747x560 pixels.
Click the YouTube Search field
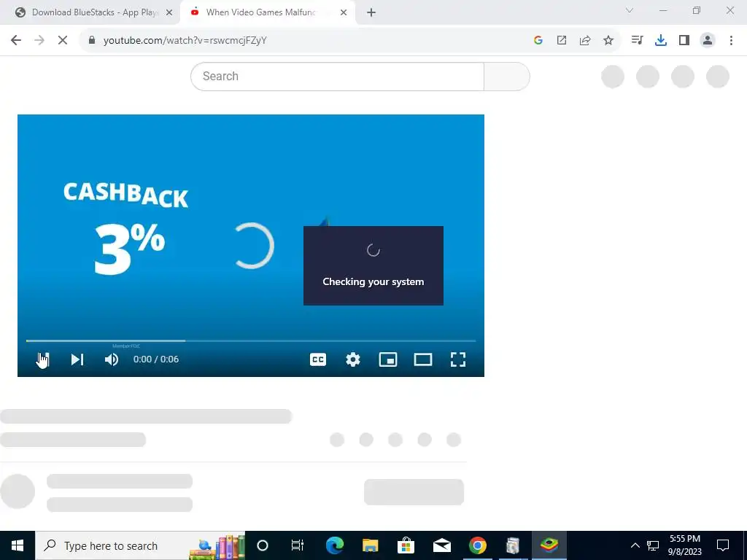tap(337, 76)
